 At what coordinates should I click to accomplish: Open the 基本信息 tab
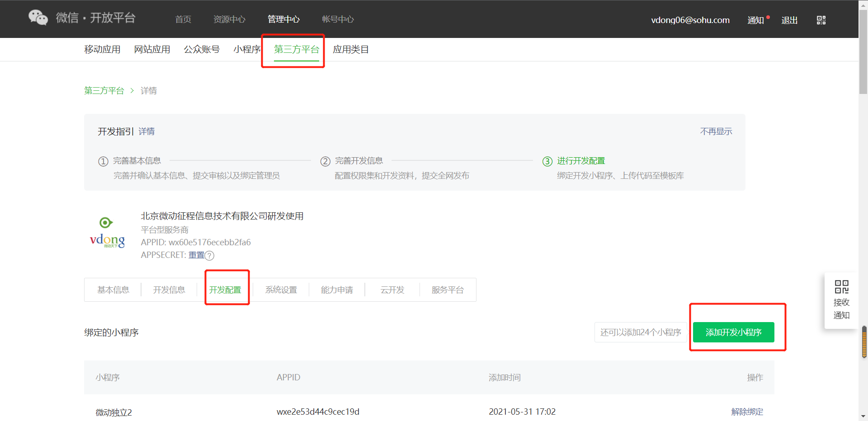(x=113, y=290)
